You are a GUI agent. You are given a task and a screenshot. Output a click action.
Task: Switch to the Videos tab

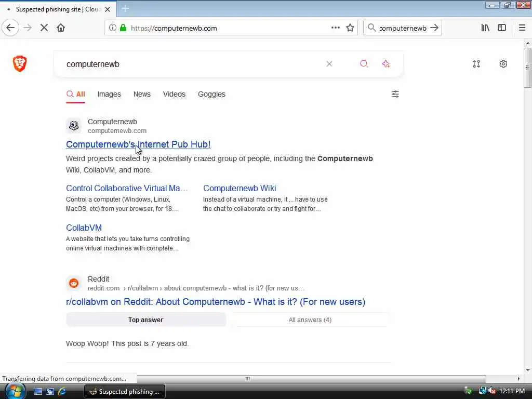pyautogui.click(x=174, y=95)
